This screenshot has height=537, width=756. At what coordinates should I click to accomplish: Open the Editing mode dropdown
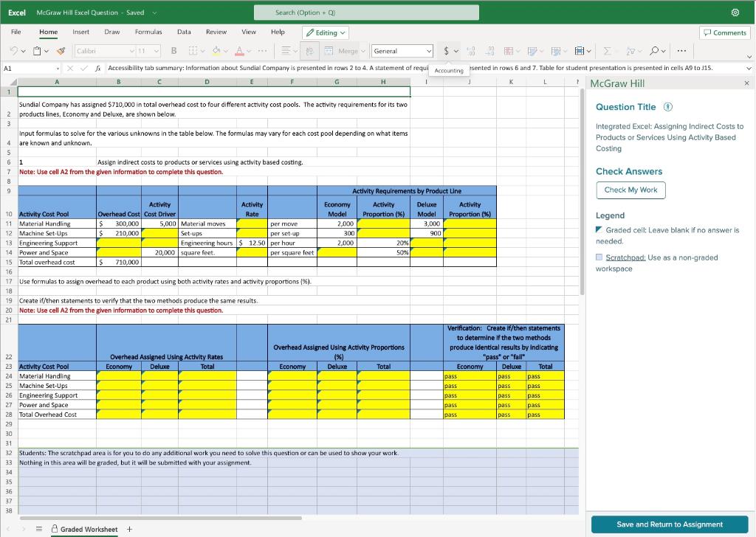(323, 32)
